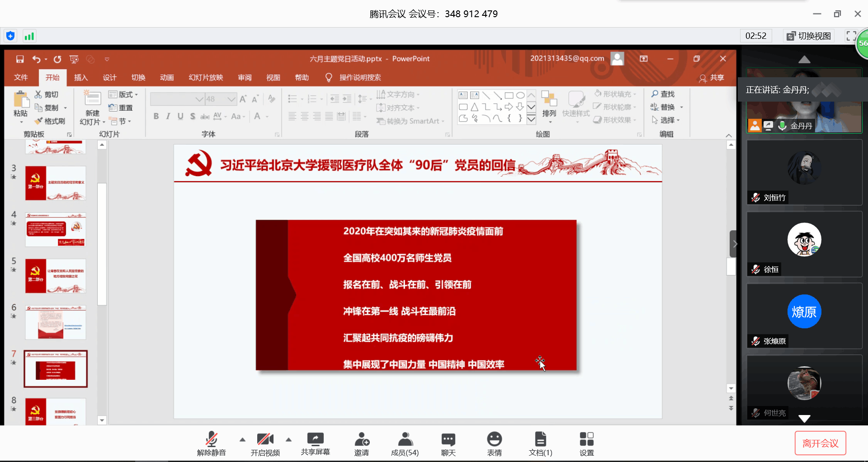868x462 pixels.
Task: Open the font size dropdown
Action: (x=231, y=99)
